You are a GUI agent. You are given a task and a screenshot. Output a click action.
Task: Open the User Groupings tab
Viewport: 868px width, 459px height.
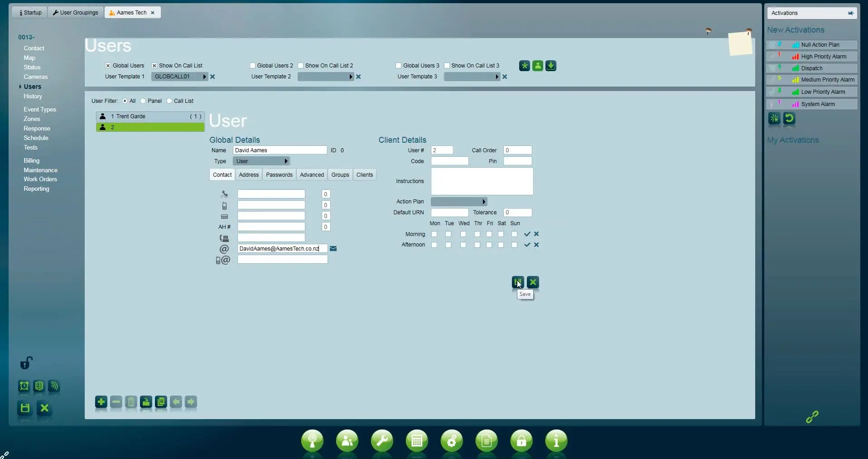tap(76, 13)
